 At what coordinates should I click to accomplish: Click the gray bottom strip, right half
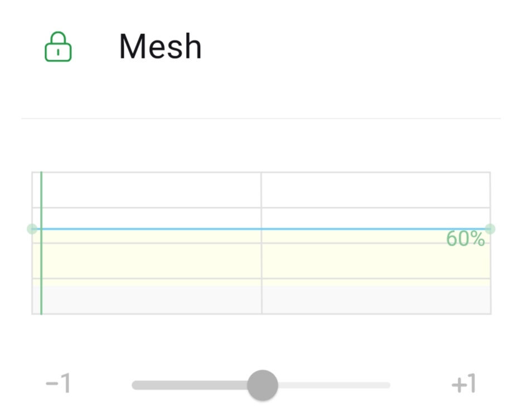coord(374,300)
